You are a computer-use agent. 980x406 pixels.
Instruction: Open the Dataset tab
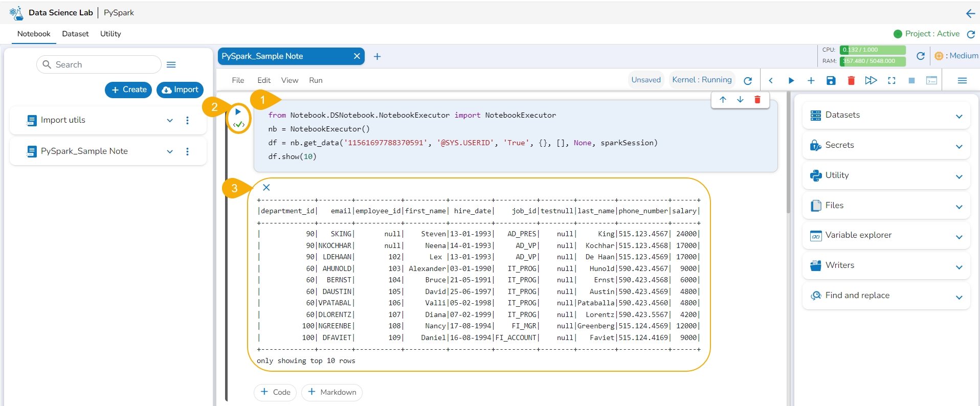pyautogui.click(x=75, y=34)
